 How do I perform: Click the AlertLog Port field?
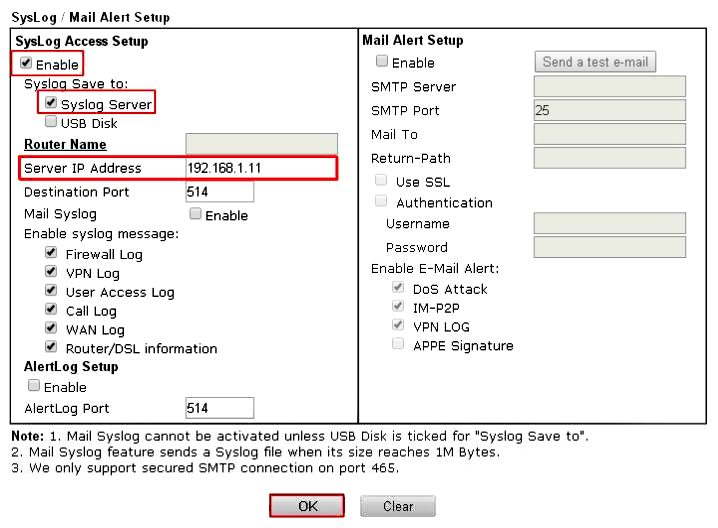[219, 408]
